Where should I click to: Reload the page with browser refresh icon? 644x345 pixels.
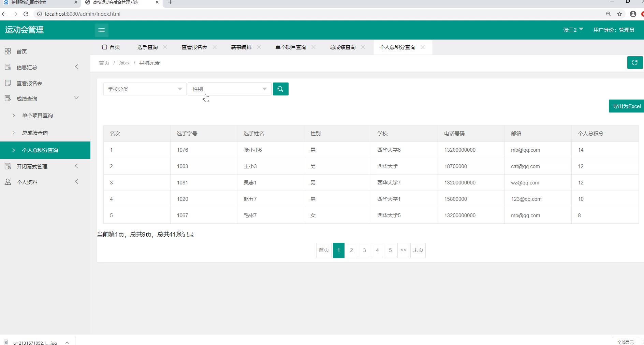[26, 14]
